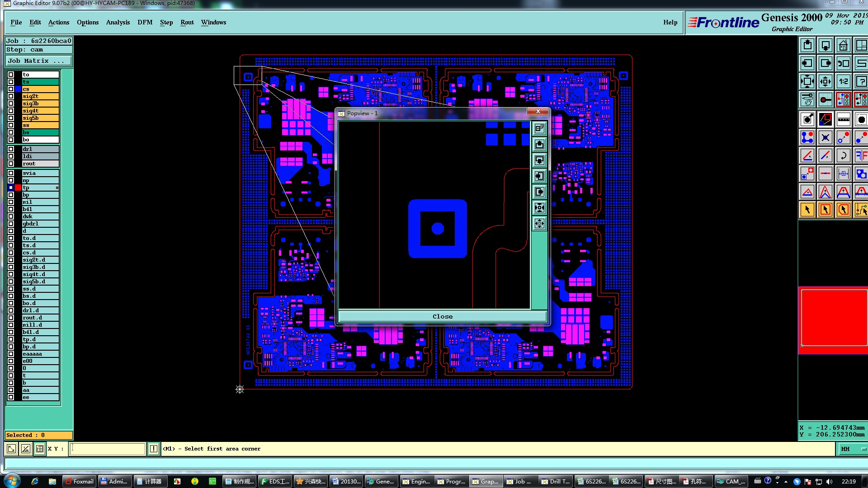Image resolution: width=868 pixels, height=488 pixels.
Task: Click the rotate arc tool icon
Action: click(843, 156)
